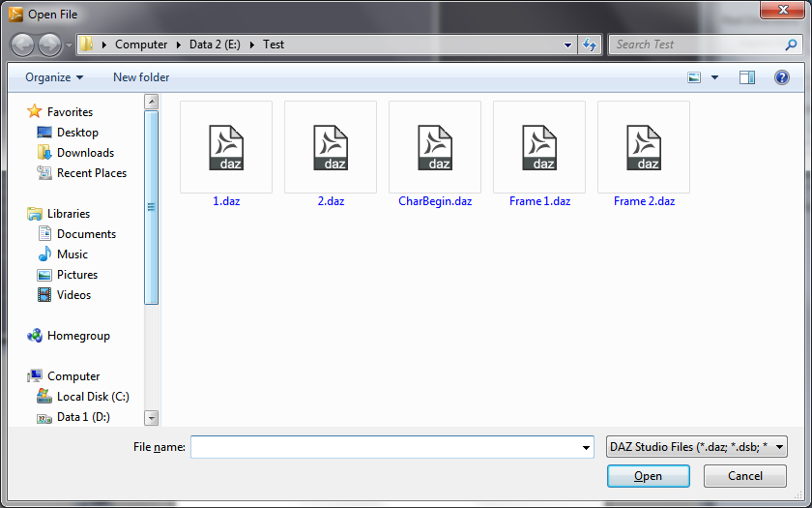Open the Videos library

(x=74, y=294)
